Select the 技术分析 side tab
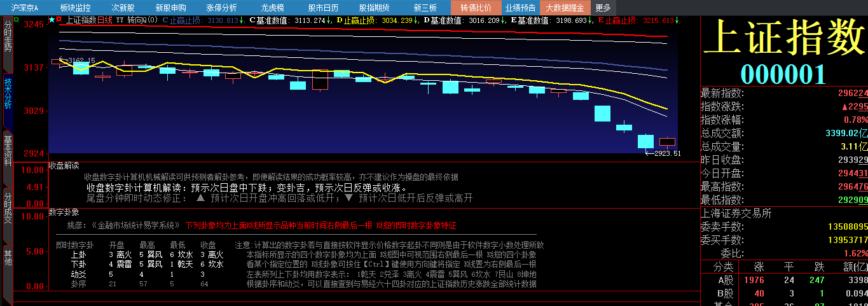 [x=8, y=94]
